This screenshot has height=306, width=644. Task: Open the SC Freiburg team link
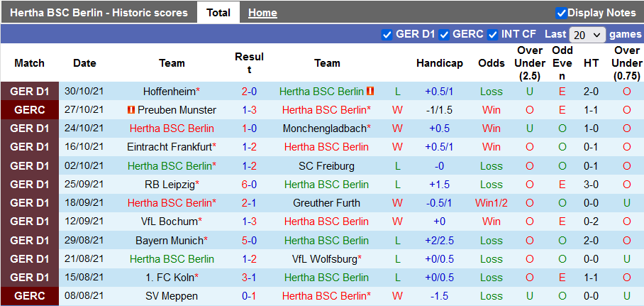pyautogui.click(x=327, y=165)
